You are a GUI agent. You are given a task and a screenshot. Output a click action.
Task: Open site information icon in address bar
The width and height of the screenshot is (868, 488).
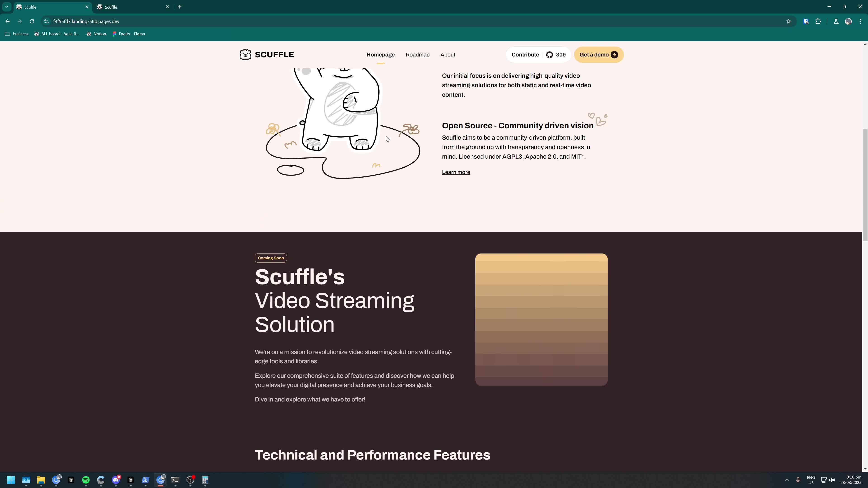[x=47, y=21]
